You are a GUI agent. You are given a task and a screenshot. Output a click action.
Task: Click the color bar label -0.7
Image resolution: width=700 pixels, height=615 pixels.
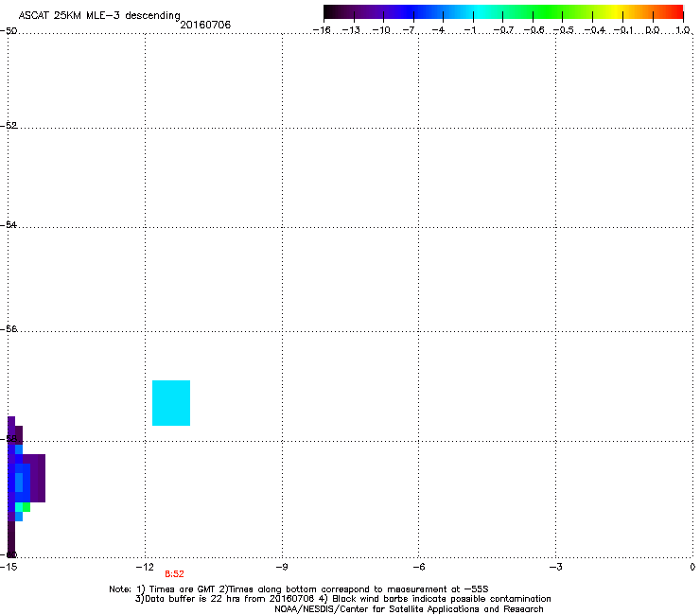(x=503, y=30)
